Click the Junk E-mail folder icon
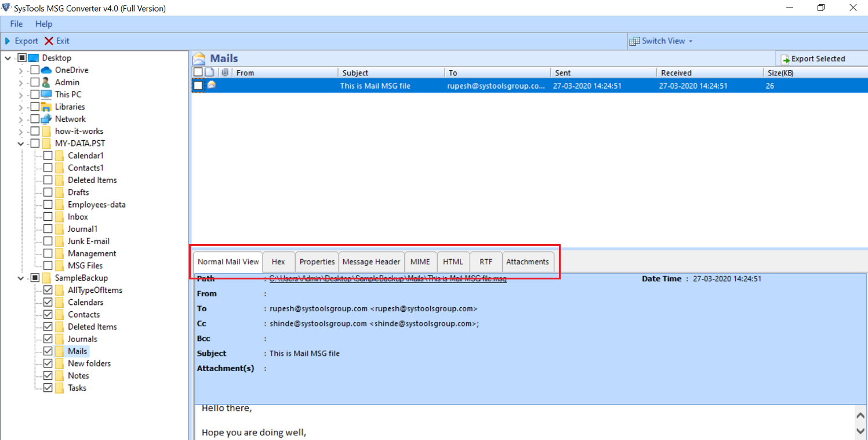This screenshot has width=868, height=440. pyautogui.click(x=59, y=241)
